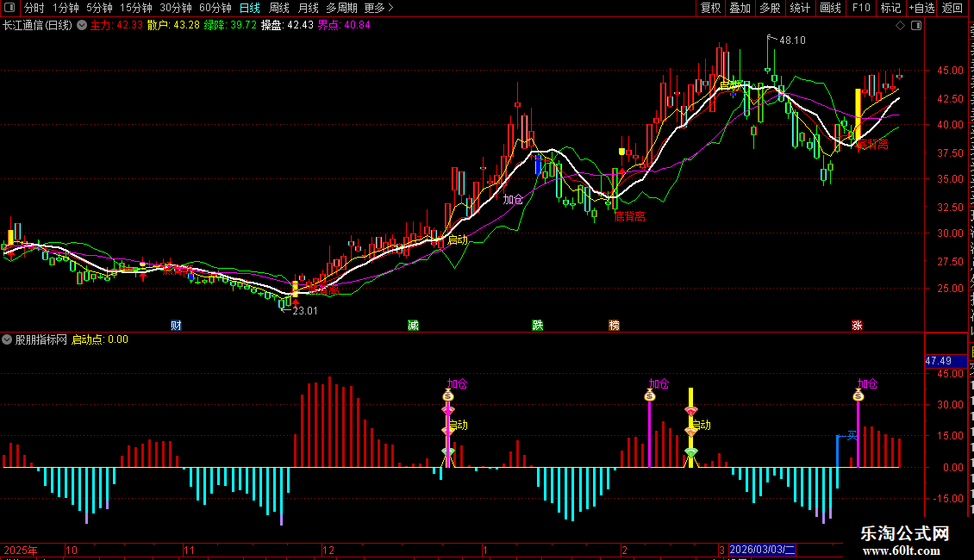Click the 2026/03/03 date marker on timeline
The image size is (974, 560).
(762, 550)
